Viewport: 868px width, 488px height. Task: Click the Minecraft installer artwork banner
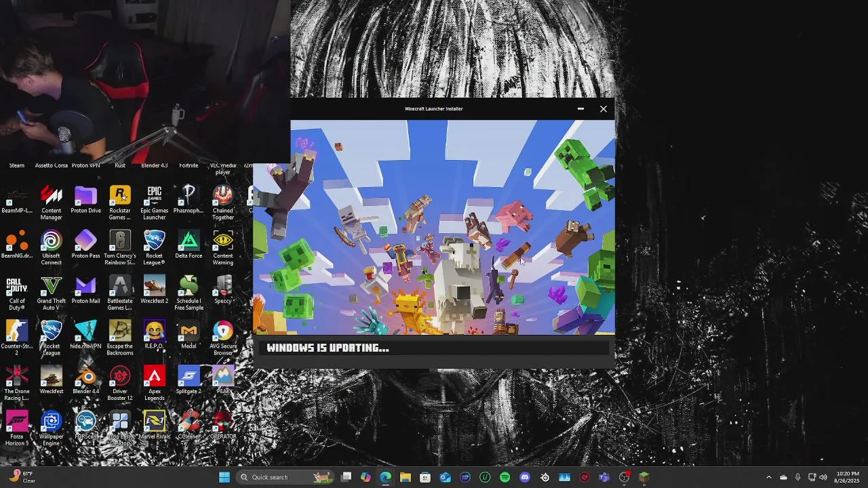(434, 227)
